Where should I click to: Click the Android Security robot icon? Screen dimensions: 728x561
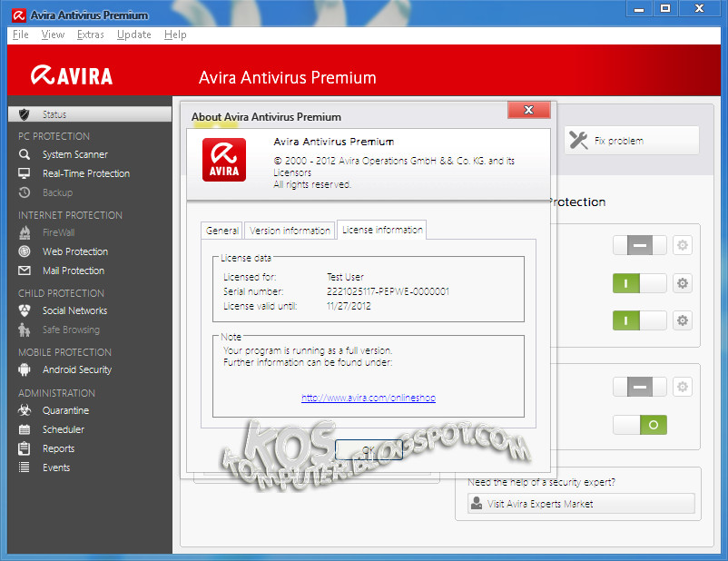click(25, 369)
